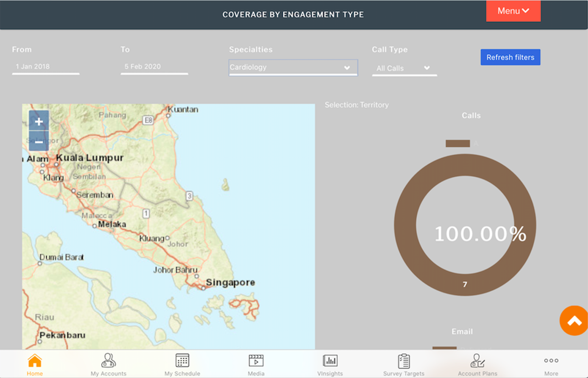Image resolution: width=588 pixels, height=378 pixels.
Task: Open the Survey Targets clipboard icon
Action: (403, 362)
